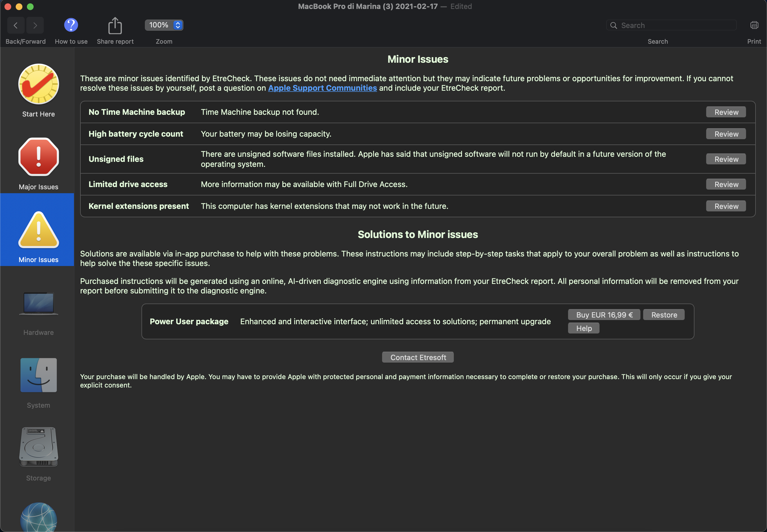This screenshot has width=767, height=532.
Task: Go to the Storage hard drive section
Action: tap(38, 447)
